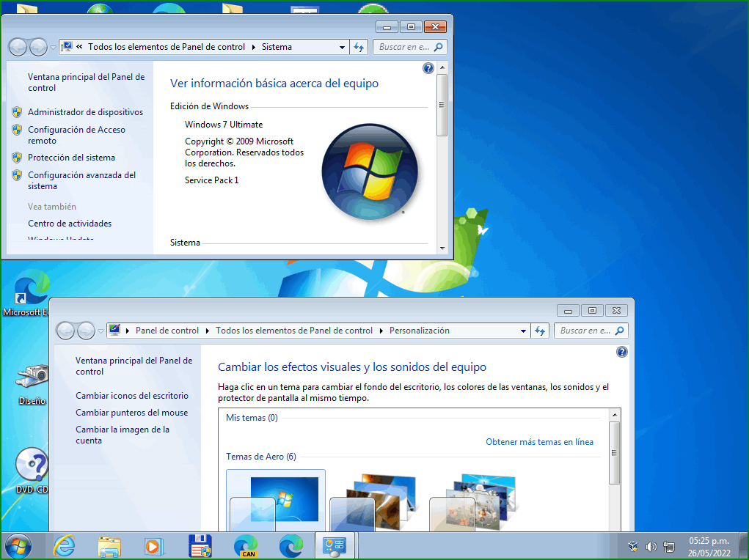Click the taskbar clock showing 05:25 p.m.
The image size is (749, 560).
pyautogui.click(x=709, y=541)
